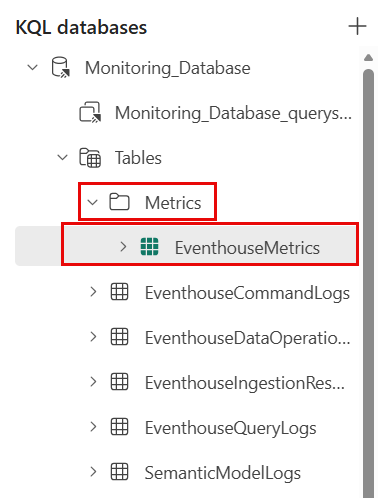
Task: Select the EventhouseDataOperatio... table name
Action: point(248,338)
